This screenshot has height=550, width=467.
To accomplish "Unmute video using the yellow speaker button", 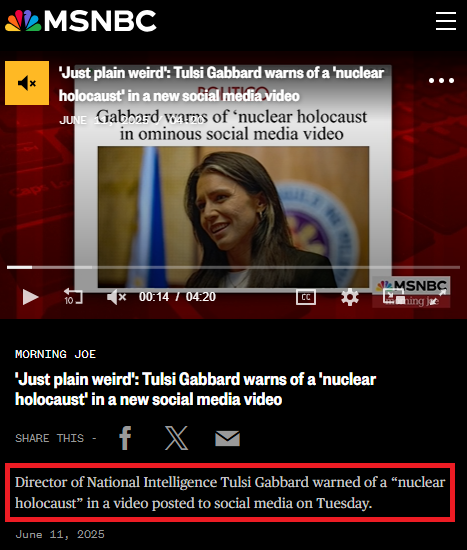I will point(27,83).
